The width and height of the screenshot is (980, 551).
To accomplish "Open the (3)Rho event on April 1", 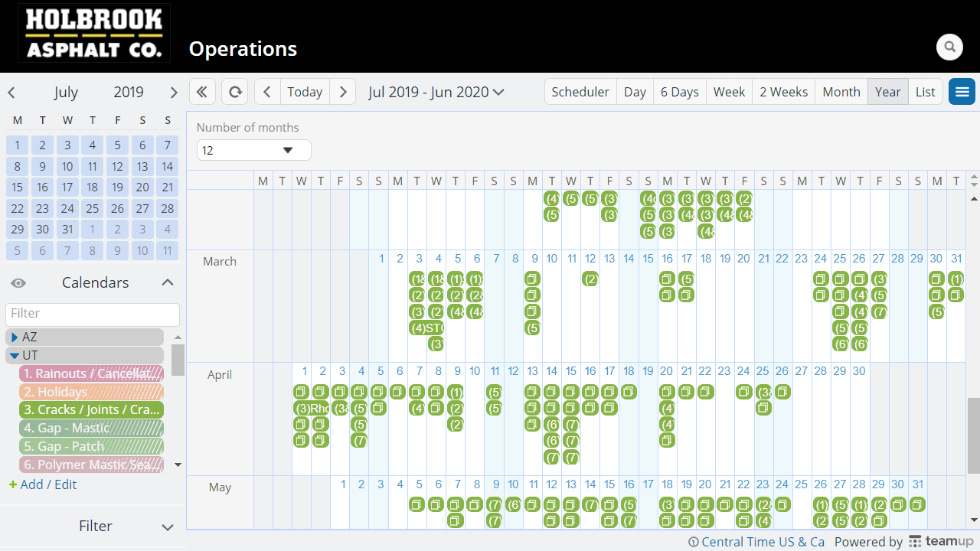I will point(312,408).
